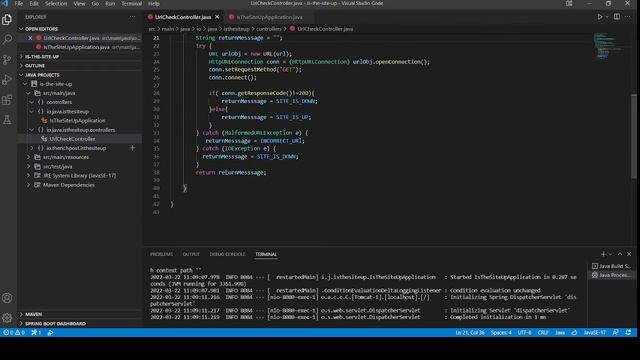Close UrlCheckController.java in Open Editors

tap(30, 38)
